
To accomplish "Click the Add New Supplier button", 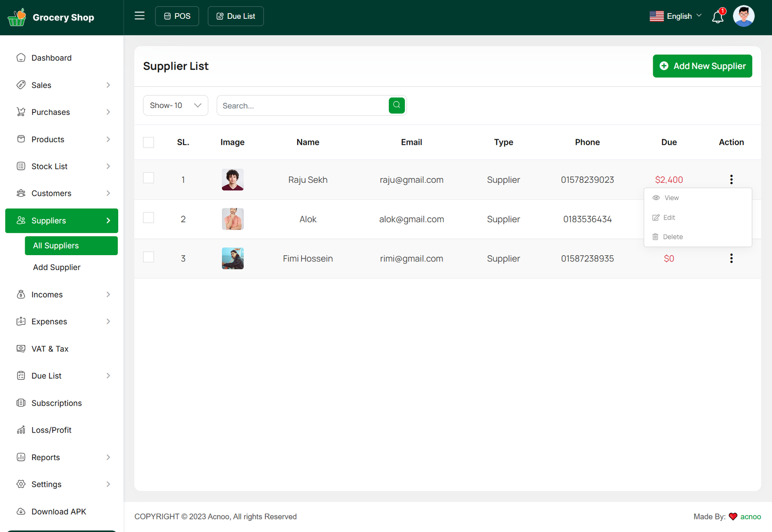I will (702, 66).
